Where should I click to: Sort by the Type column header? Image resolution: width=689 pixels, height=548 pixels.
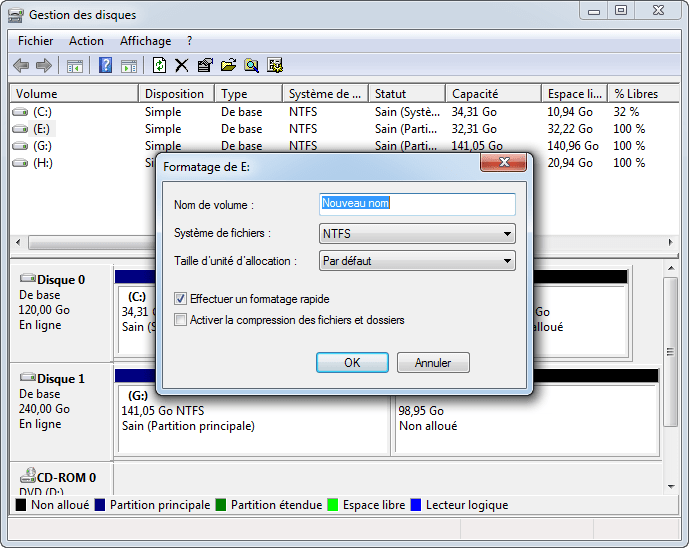[248, 94]
